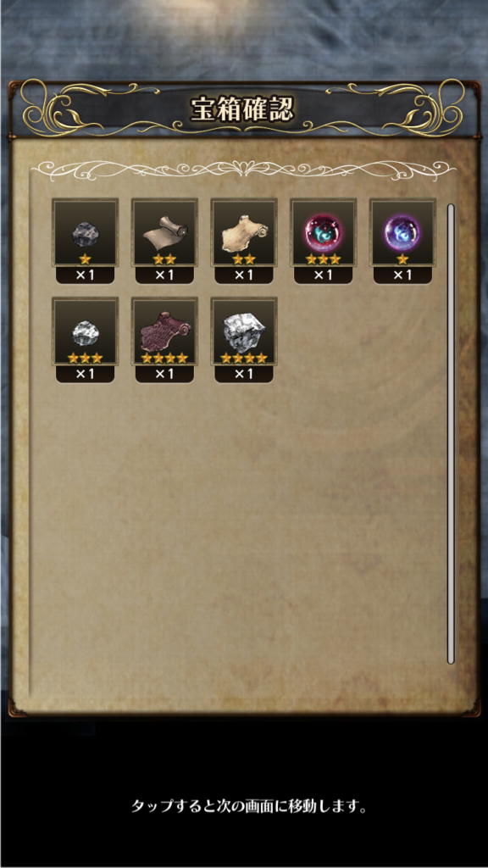Click the ×1 count under large silver block
The image size is (488, 868).
pyautogui.click(x=244, y=374)
